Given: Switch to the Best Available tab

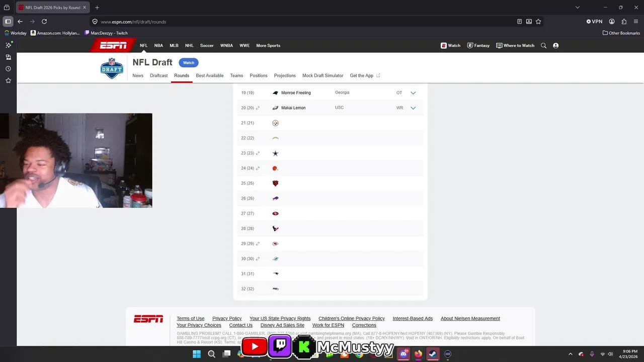Looking at the screenshot, I should pos(210,75).
